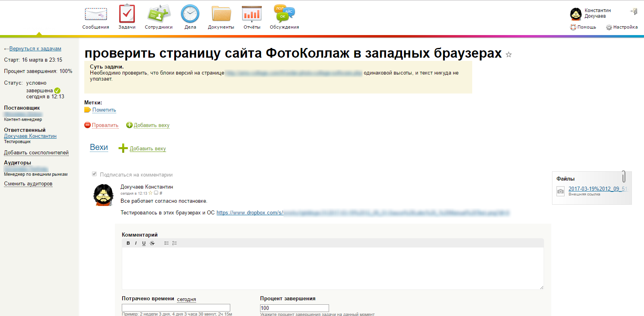Open the Сотрудники badge icon
Image resolution: width=644 pixels, height=316 pixels.
pos(158,13)
